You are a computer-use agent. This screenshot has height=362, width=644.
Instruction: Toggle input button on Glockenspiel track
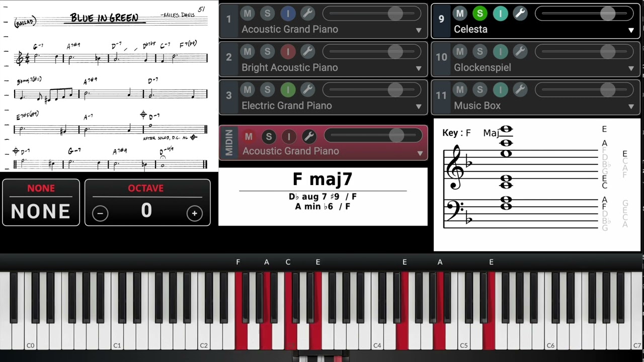(x=500, y=51)
